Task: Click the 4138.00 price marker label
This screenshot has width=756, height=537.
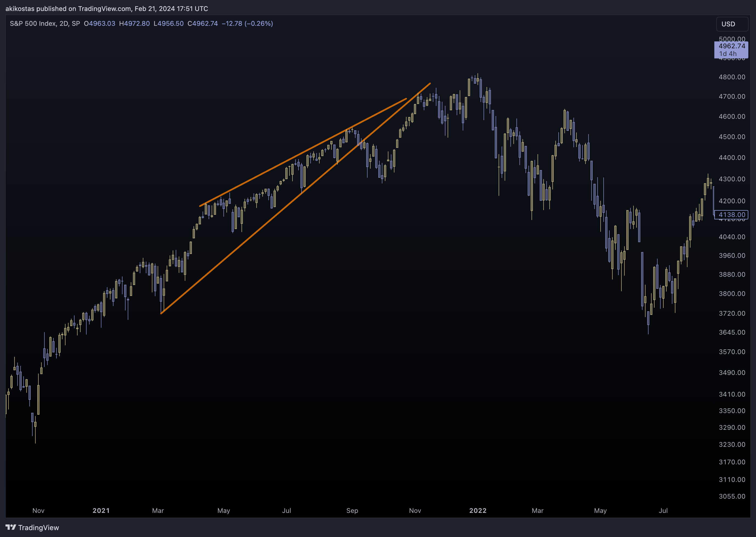Action: (731, 214)
